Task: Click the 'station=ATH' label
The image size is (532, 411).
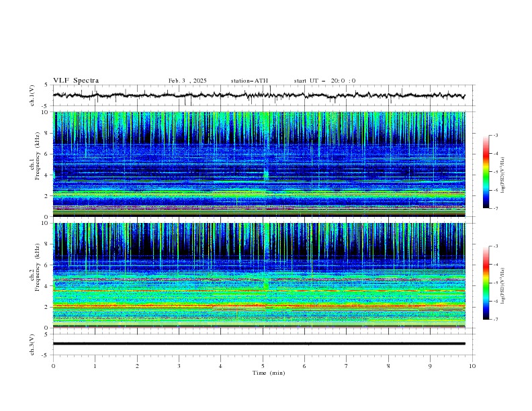Action: 249,81
